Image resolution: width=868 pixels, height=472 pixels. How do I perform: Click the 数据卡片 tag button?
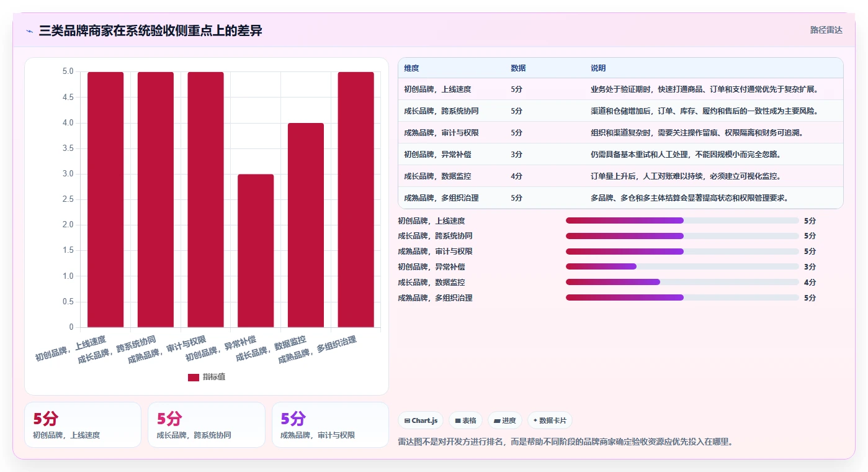tap(550, 420)
